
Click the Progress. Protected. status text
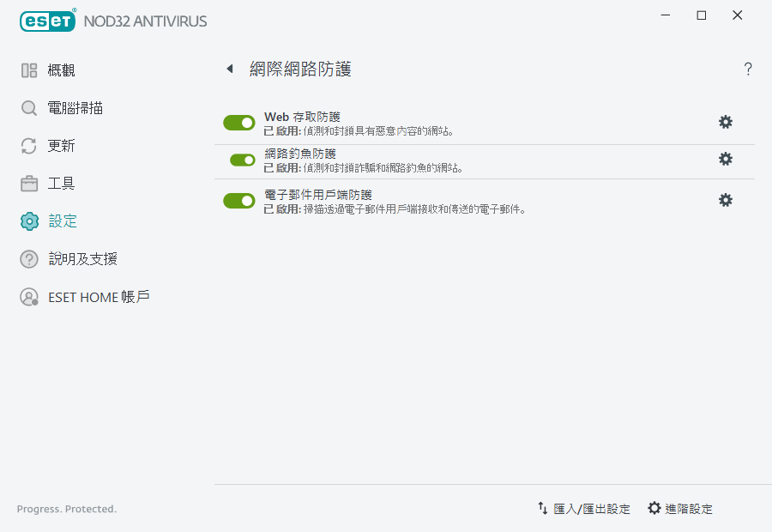pos(66,509)
